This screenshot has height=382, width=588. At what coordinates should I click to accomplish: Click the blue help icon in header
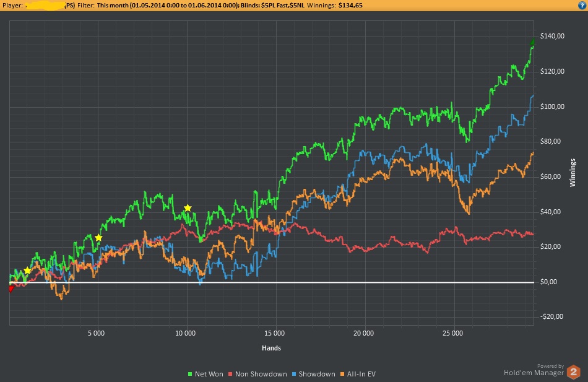pyautogui.click(x=582, y=6)
